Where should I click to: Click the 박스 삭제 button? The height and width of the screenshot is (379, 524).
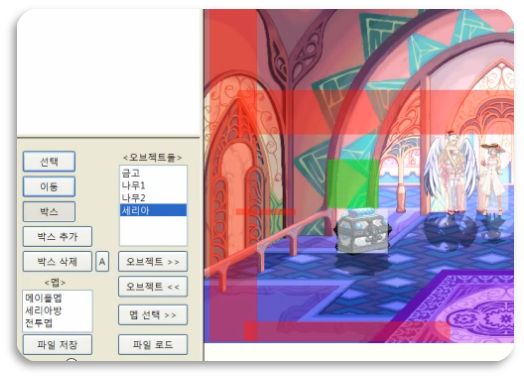pos(57,261)
